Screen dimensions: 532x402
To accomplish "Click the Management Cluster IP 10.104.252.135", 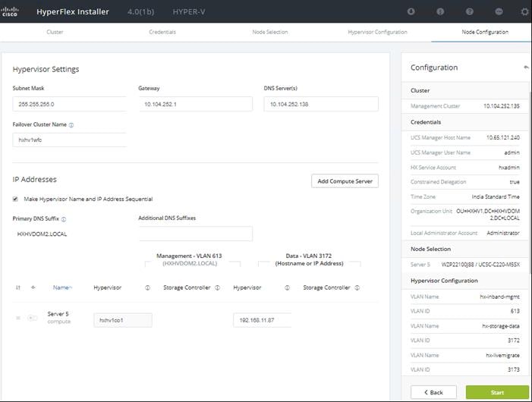I will (502, 106).
